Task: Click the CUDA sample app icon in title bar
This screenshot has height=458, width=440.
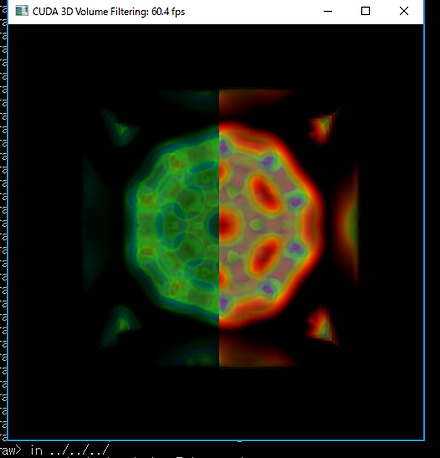Action: [22, 11]
